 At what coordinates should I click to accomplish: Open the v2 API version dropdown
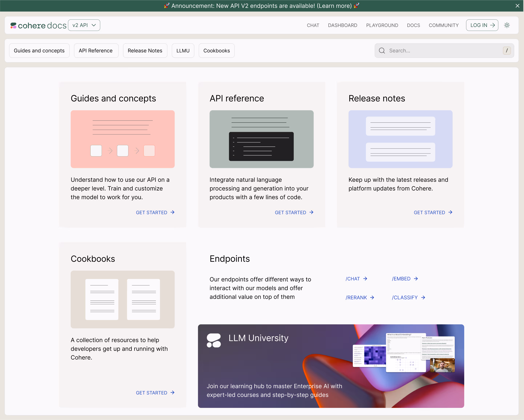pyautogui.click(x=84, y=25)
